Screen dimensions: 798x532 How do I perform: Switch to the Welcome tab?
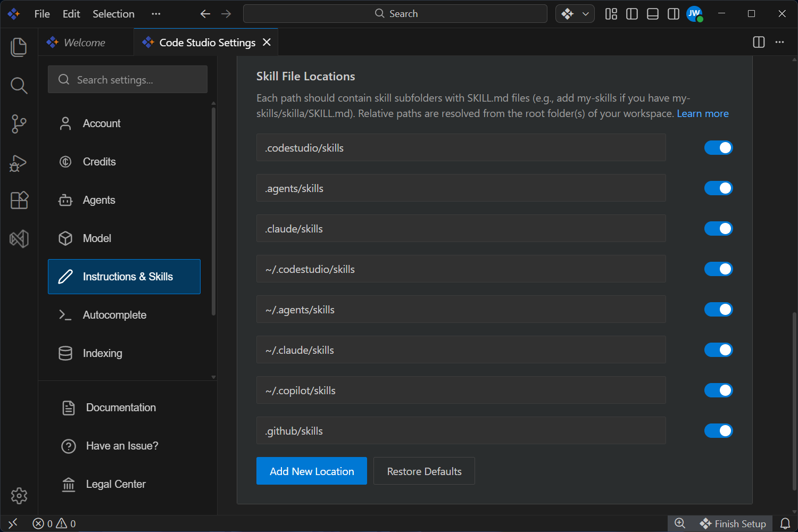pyautogui.click(x=86, y=42)
